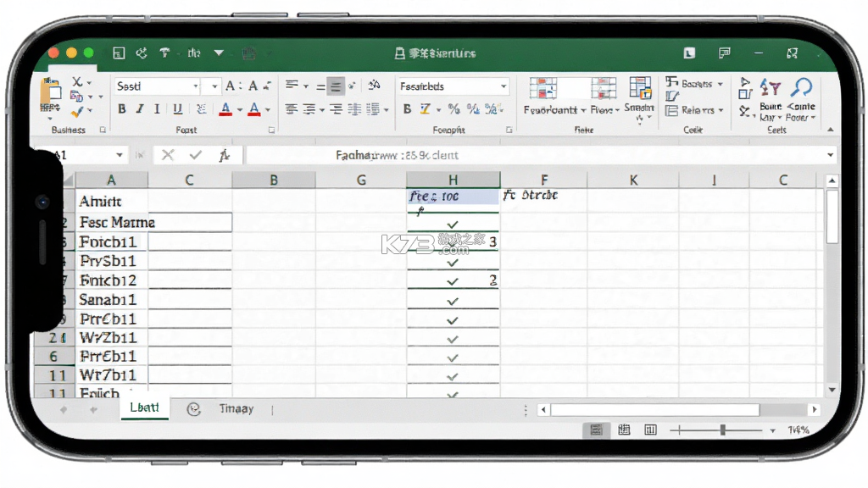Select the fee & toc cell
868x488 pixels.
click(453, 197)
